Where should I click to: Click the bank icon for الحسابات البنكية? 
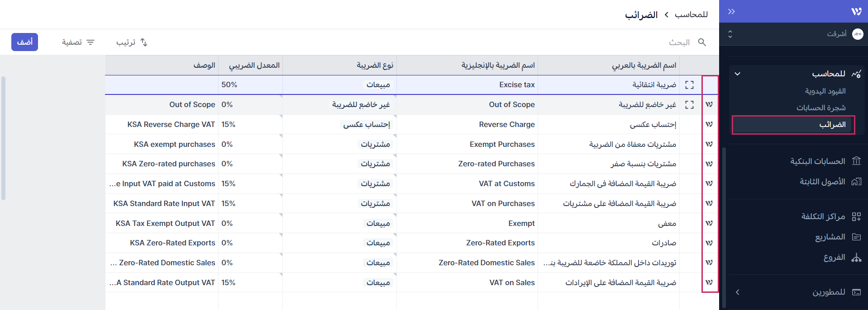[856, 161]
